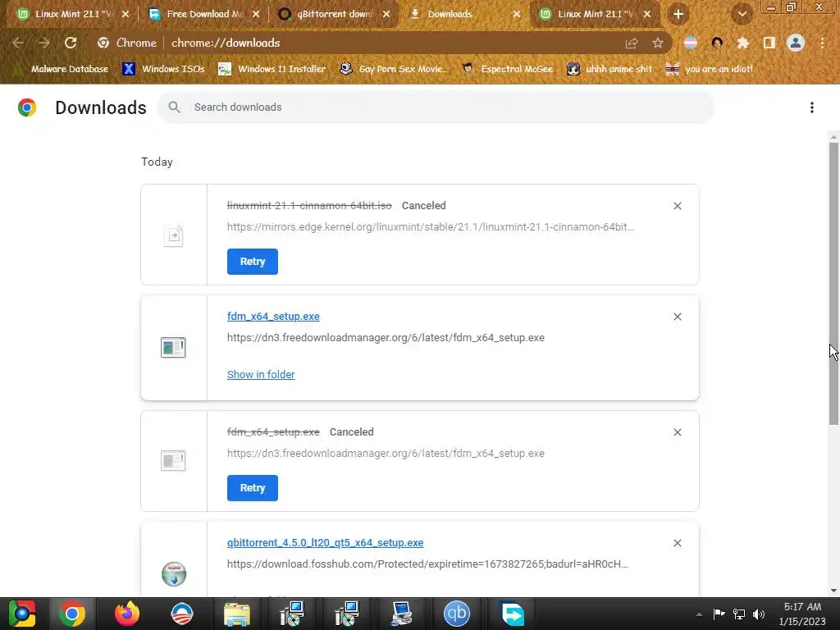Screen dimensions: 840x630
Task: Show hidden tray icons arrow
Action: pyautogui.click(x=699, y=614)
